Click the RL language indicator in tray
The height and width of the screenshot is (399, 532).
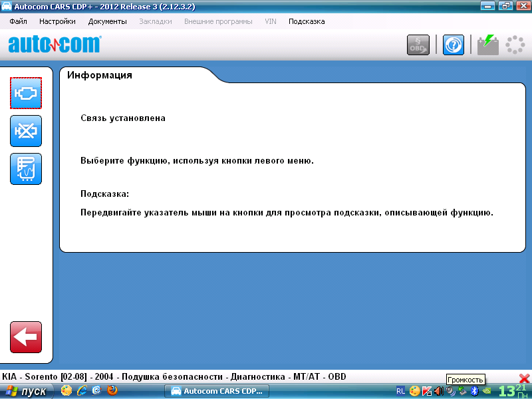[401, 391]
